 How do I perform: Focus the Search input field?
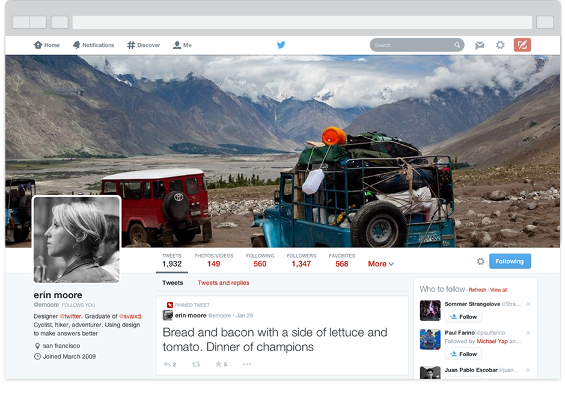(417, 45)
